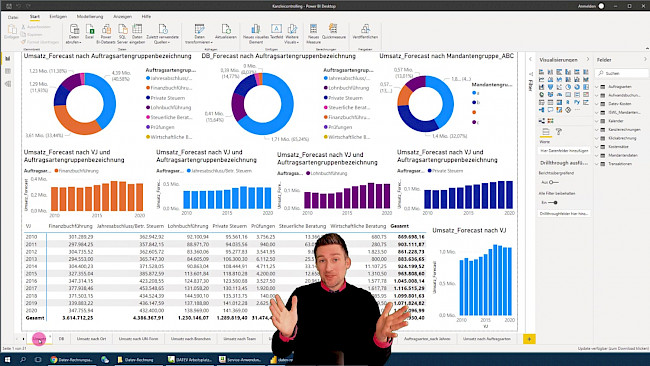The height and width of the screenshot is (366, 650).
Task: Select the pie chart visual icon
Action: (x=568, y=87)
